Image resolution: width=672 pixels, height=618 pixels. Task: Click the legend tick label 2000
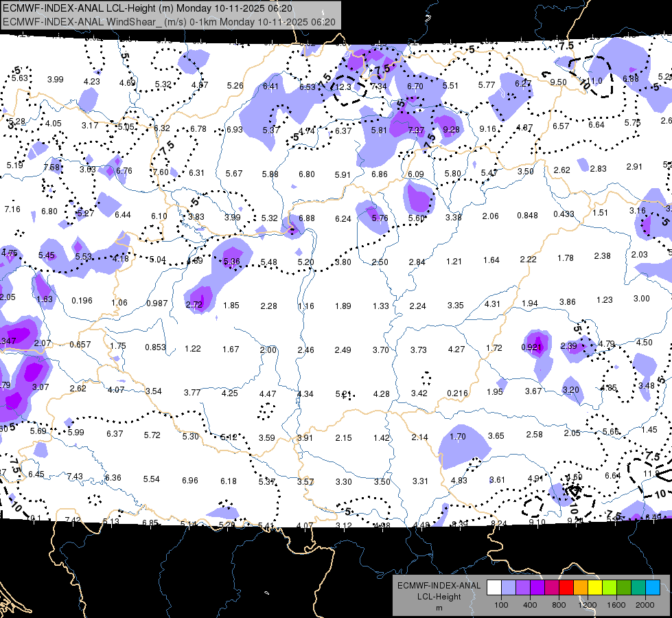pos(645,605)
